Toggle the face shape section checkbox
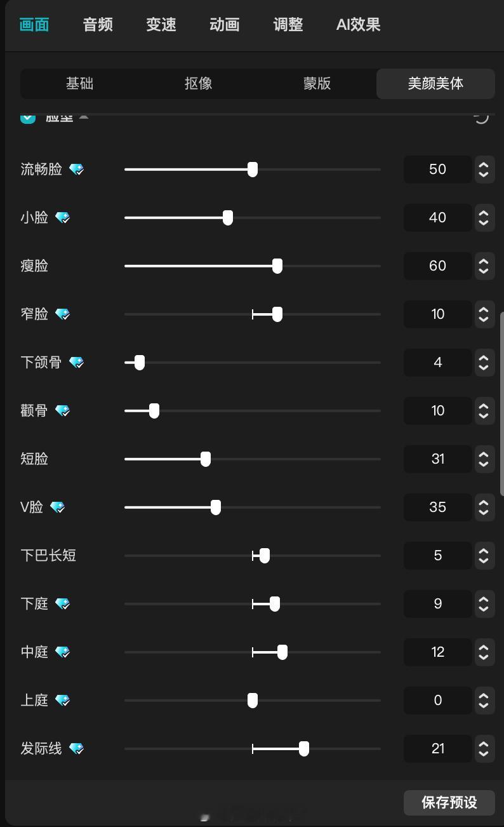Image resolution: width=504 pixels, height=827 pixels. [x=28, y=118]
